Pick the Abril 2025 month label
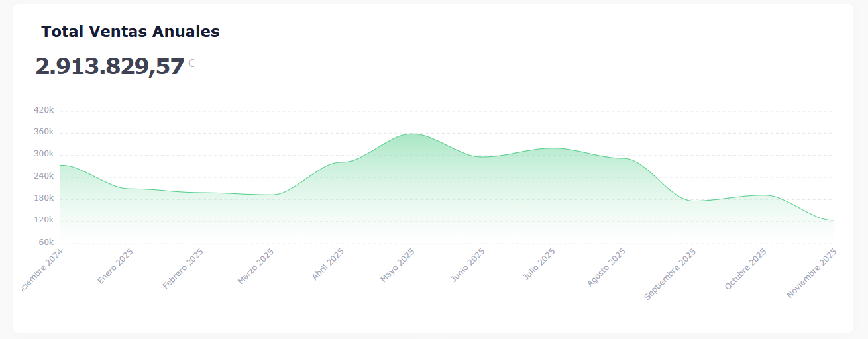The image size is (868, 339). [x=328, y=264]
